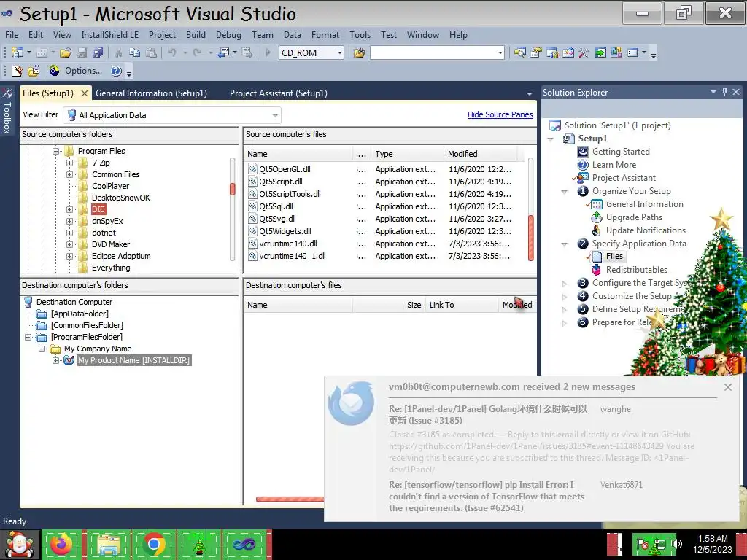Click the Visual Studio taskbar icon

pos(244,544)
